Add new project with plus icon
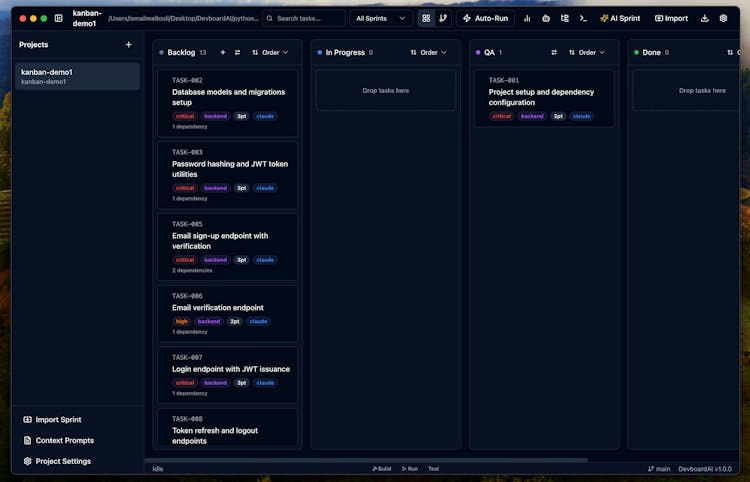 point(128,45)
